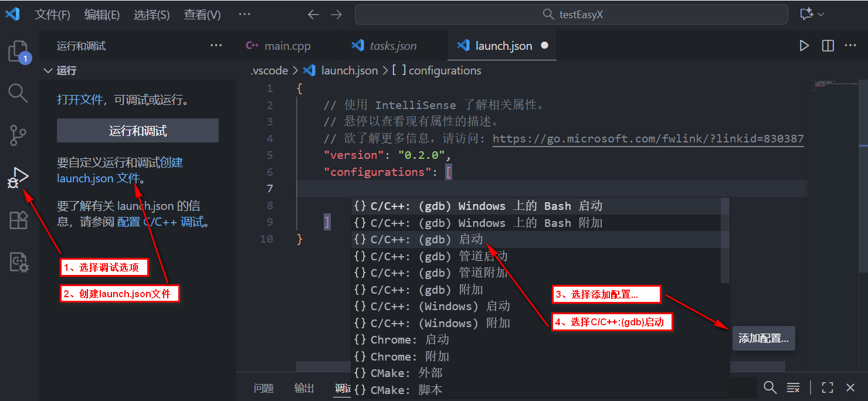Viewport: 868px width, 401px height.
Task: Run the file with the play icon
Action: coord(804,46)
